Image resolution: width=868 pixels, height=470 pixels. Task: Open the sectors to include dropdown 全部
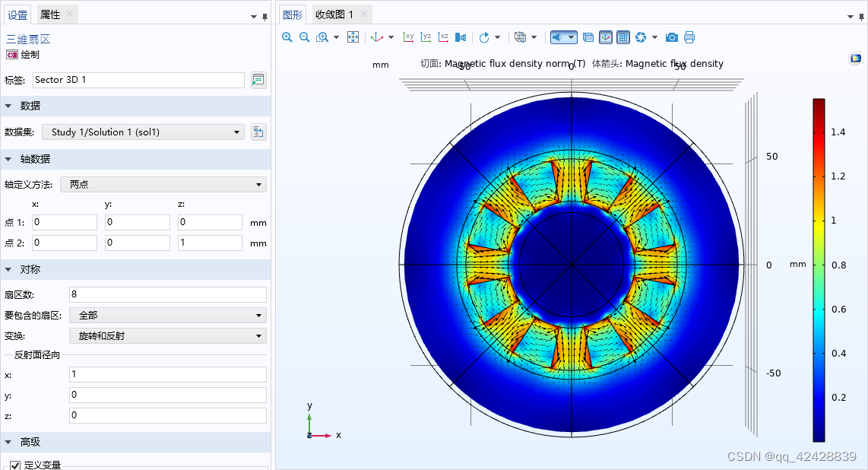(168, 315)
